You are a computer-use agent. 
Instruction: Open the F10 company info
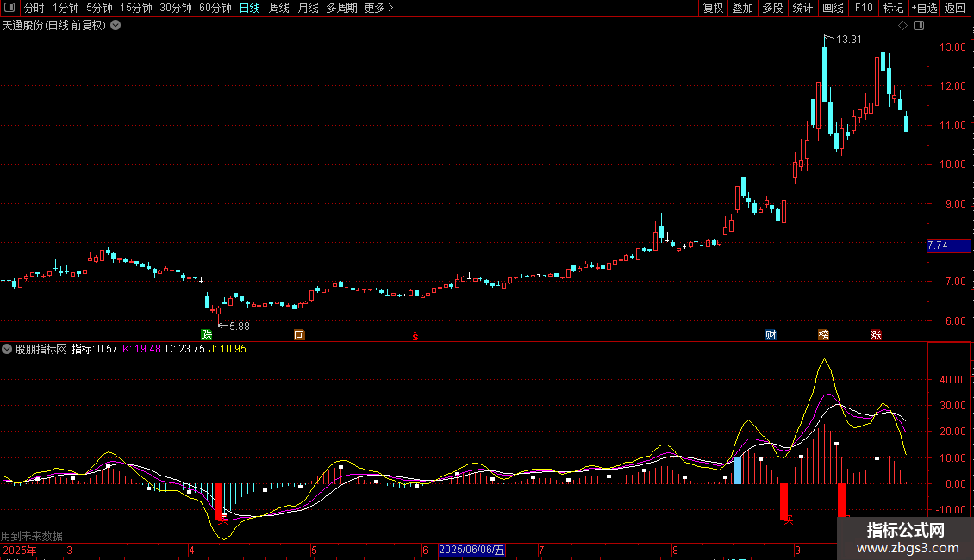[864, 8]
